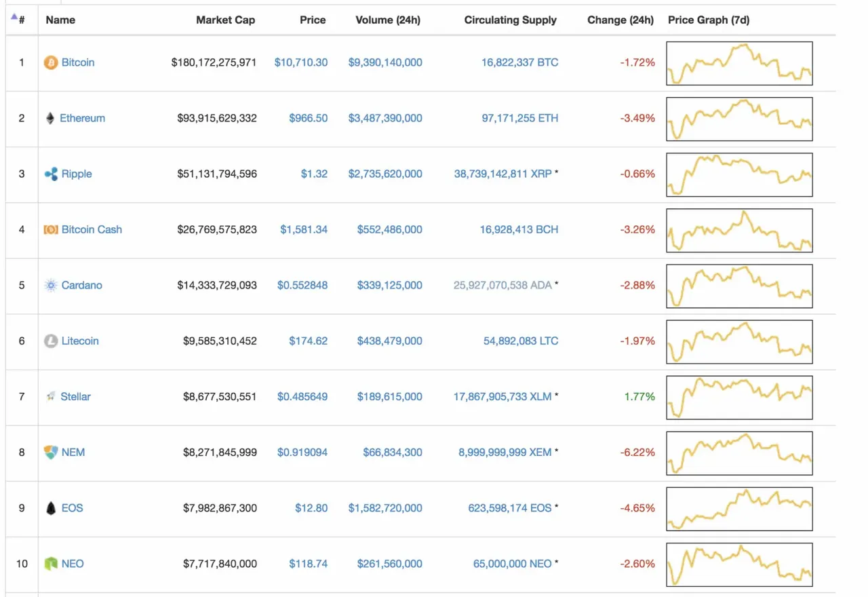Screen dimensions: 868x597
Task: Open EOS 7-day price graph
Action: point(739,509)
